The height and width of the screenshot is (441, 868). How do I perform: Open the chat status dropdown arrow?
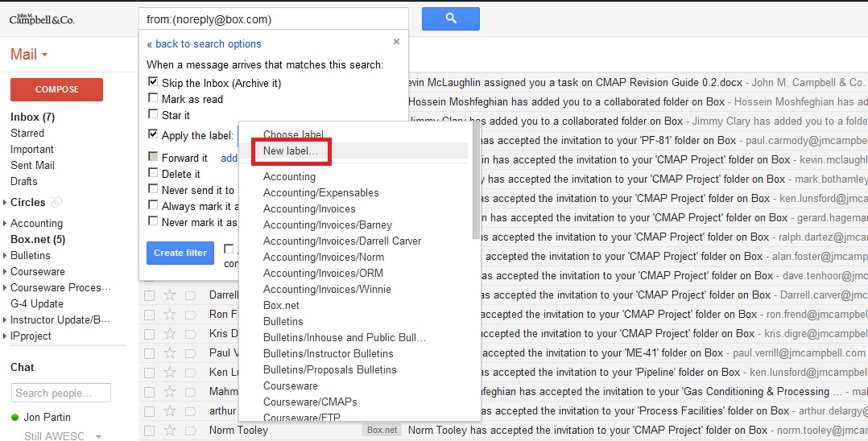[98, 436]
